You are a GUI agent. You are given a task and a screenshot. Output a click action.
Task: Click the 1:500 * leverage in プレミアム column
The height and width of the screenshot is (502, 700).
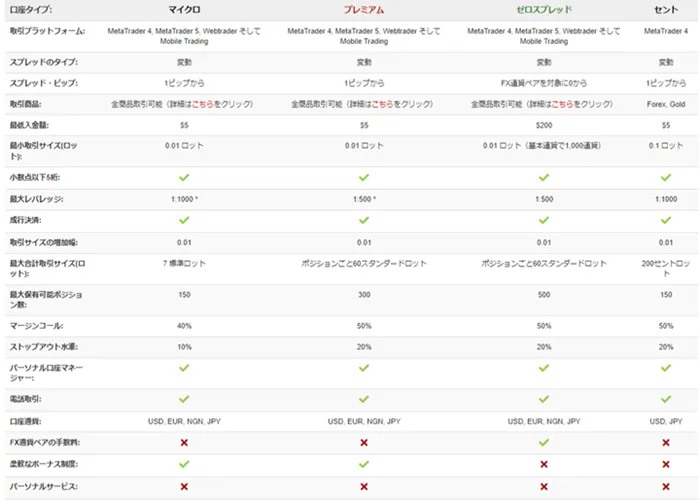click(364, 199)
